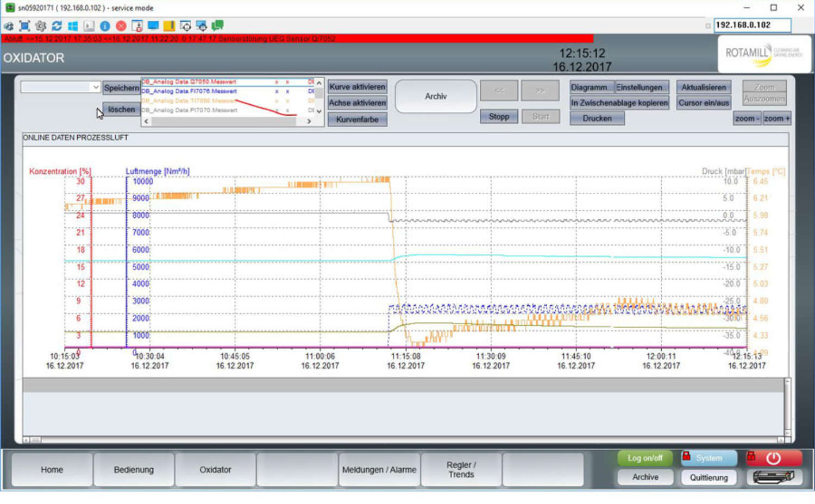Toggle cursor with Cursor ein/aus
815x504 pixels.
(x=704, y=103)
